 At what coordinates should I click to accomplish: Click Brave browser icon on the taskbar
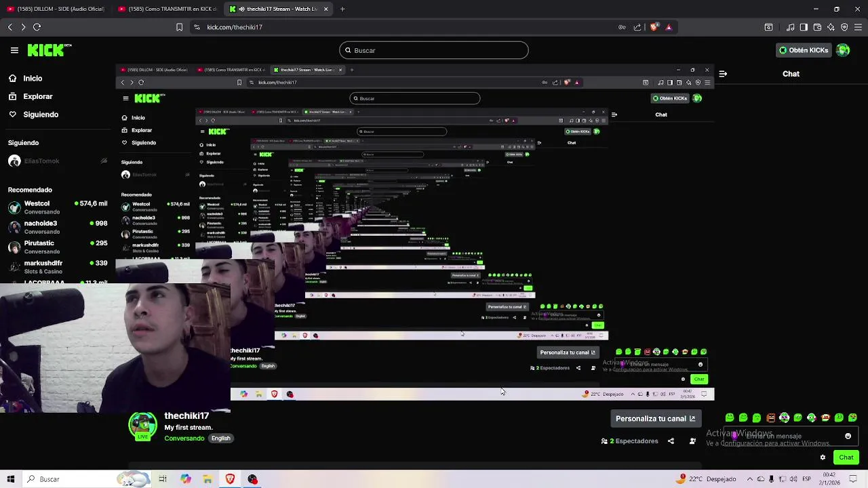[231, 479]
